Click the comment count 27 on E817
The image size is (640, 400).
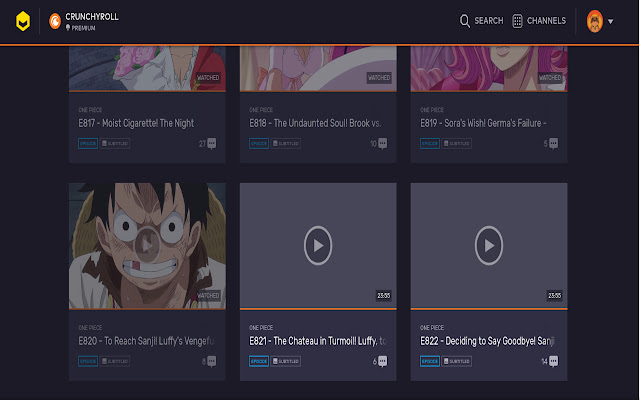pos(202,144)
